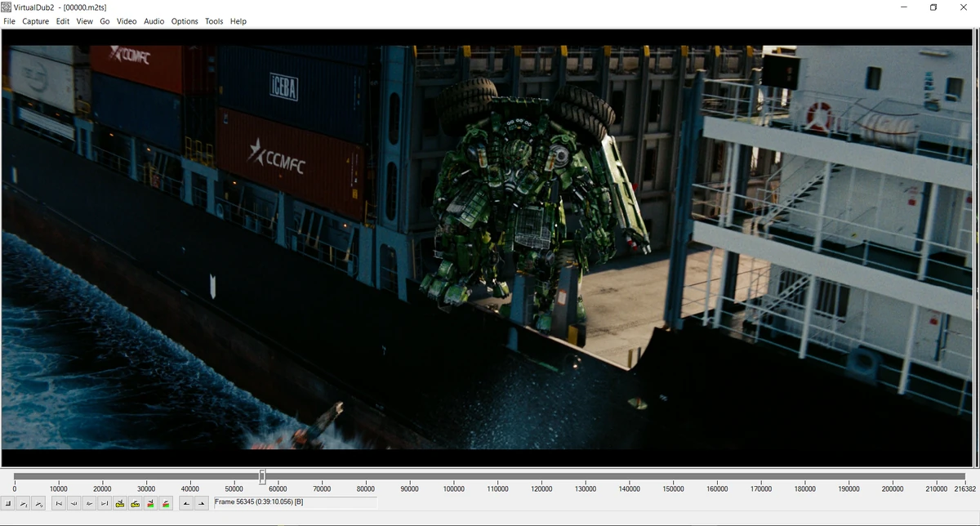Screen dimensions: 980x526
Task: Open the Go menu
Action: [105, 21]
